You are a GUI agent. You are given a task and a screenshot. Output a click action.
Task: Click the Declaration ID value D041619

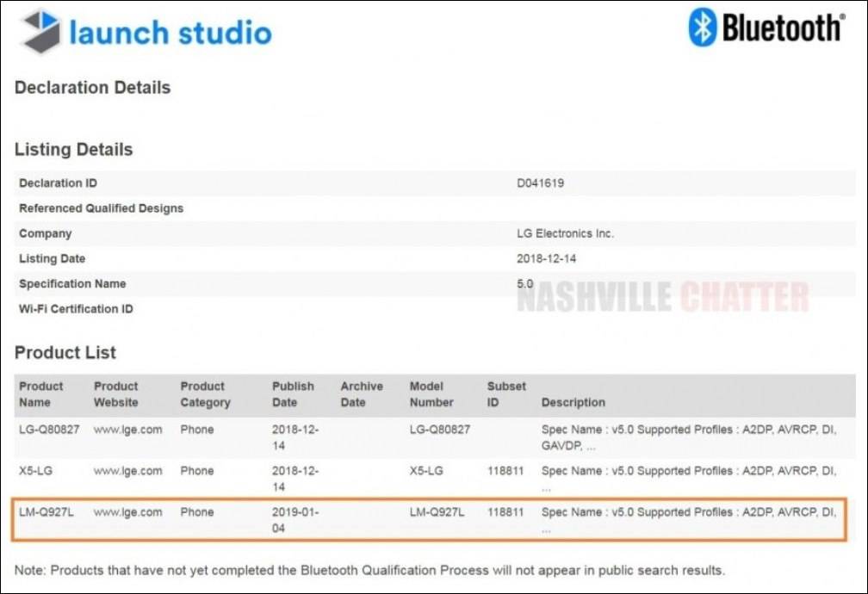coord(540,183)
